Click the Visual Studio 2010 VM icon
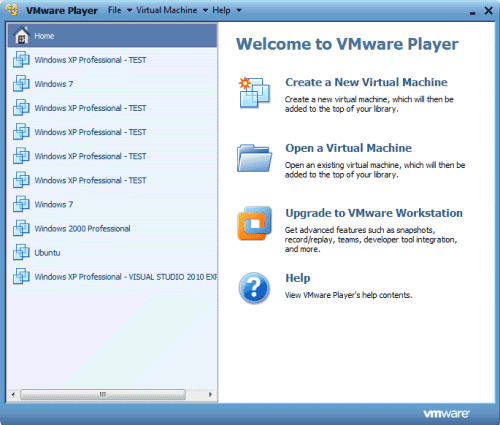This screenshot has height=425, width=500. click(x=21, y=276)
